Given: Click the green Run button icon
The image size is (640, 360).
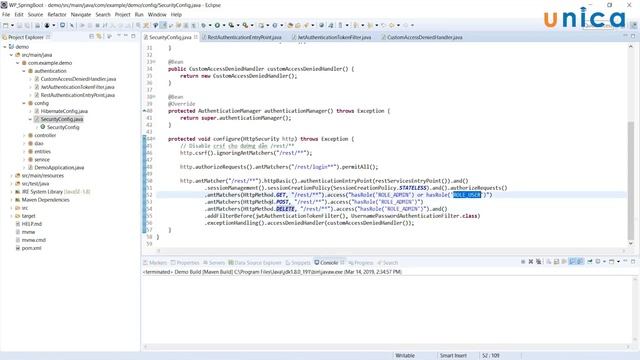Looking at the screenshot, I should 217,25.
